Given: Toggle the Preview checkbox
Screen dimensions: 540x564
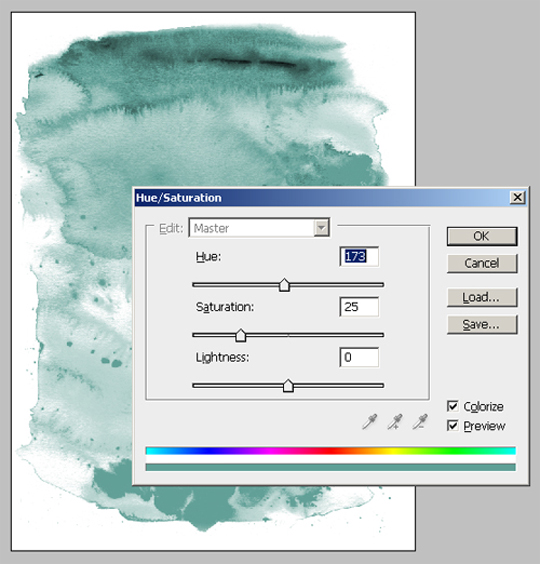Looking at the screenshot, I should [452, 426].
